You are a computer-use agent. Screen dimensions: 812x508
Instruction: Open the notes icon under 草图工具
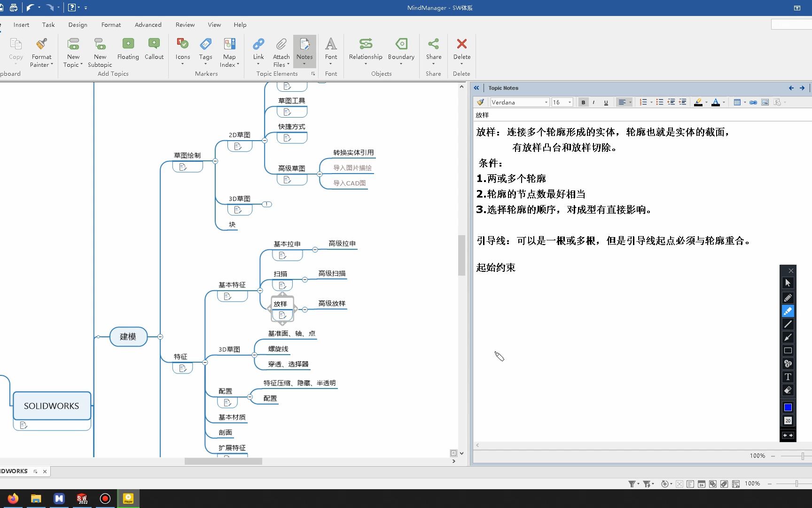pyautogui.click(x=287, y=112)
